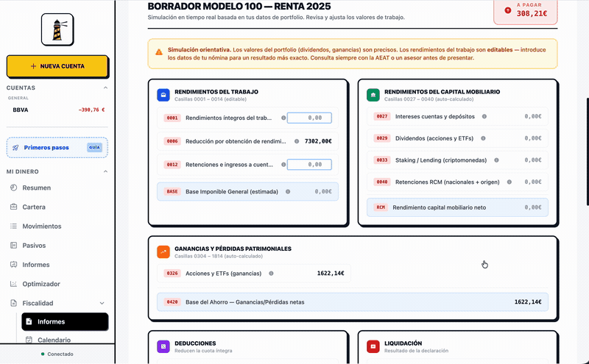The image size is (589, 364).
Task: Click the 0029 Dividendos casilla tag
Action: 382,138
